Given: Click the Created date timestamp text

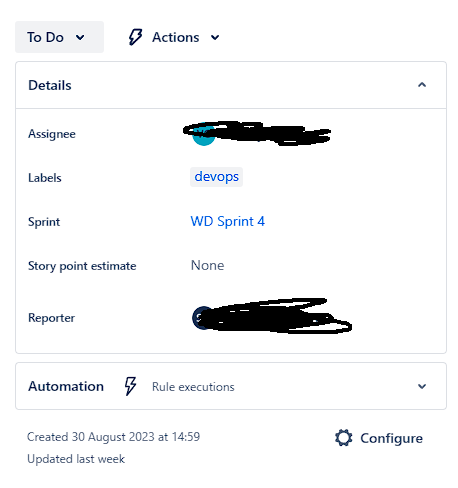Looking at the screenshot, I should click(113, 437).
